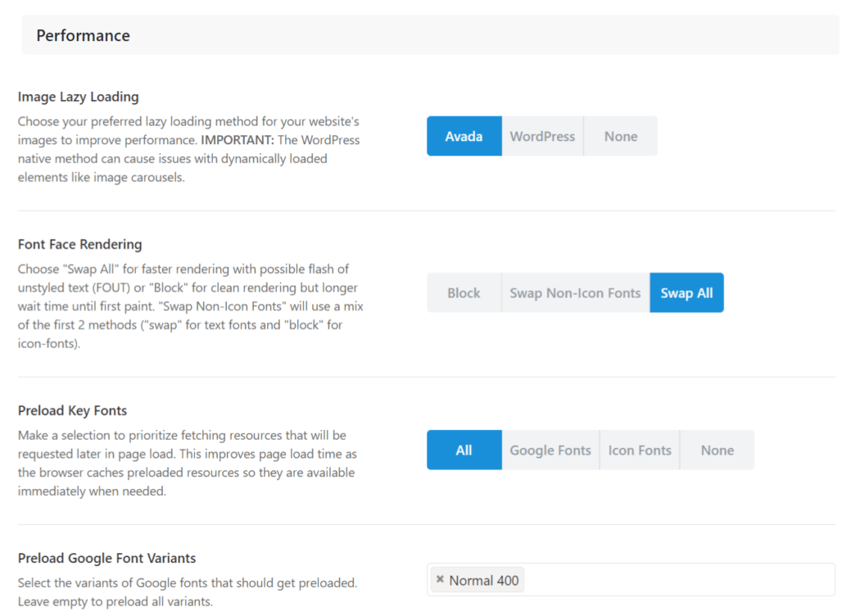Set Preload Key Fonts to All
The image size is (860, 616).
pos(464,450)
